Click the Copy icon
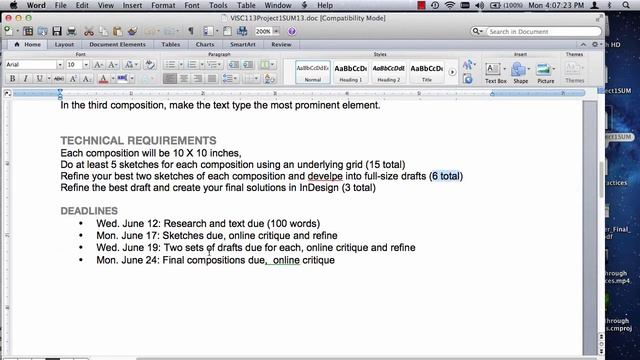The image size is (640, 360). (104, 31)
